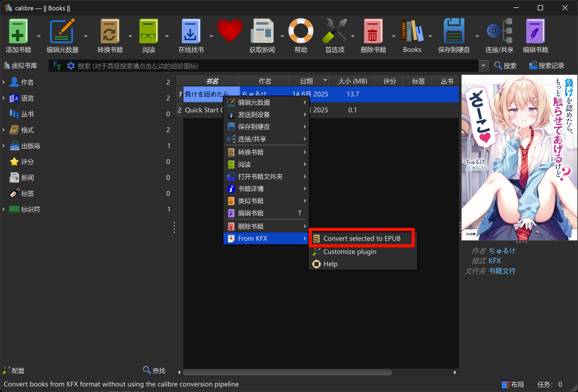The height and width of the screenshot is (392, 578).
Task: Click the 配置 configure tag browser button
Action: (14, 370)
